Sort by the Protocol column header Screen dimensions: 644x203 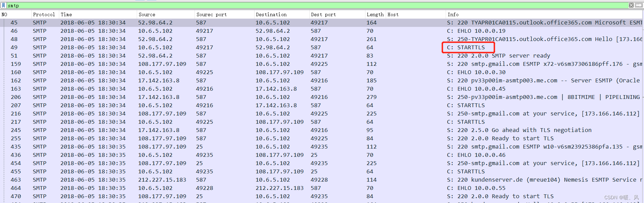coord(44,14)
